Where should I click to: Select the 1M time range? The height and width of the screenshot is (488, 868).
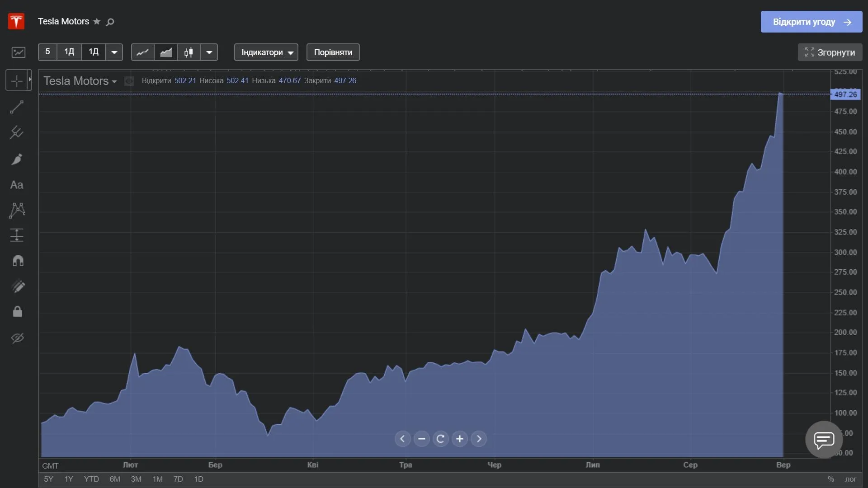tap(157, 479)
